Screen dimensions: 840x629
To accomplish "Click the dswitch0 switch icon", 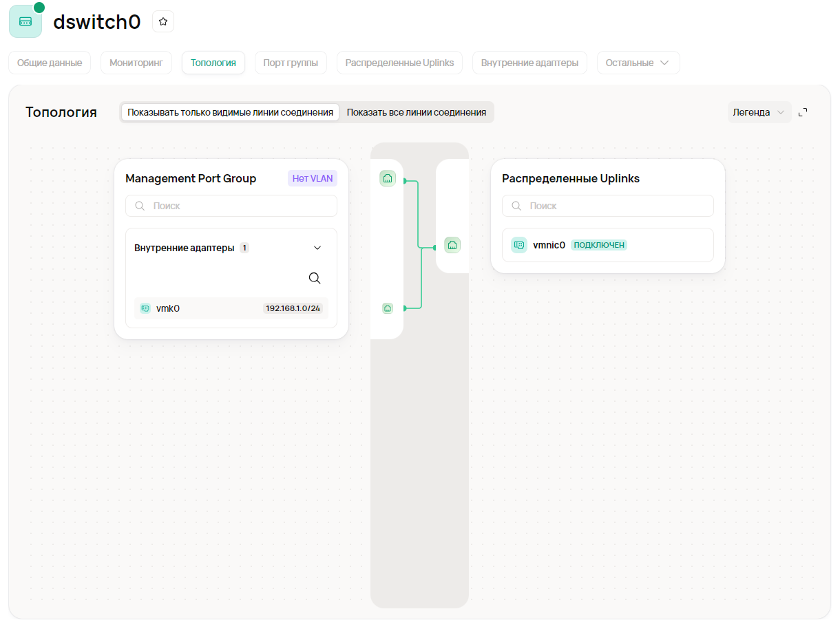I will [25, 21].
